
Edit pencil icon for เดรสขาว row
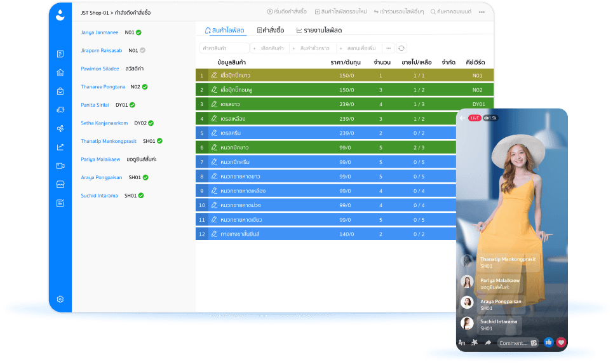[214, 104]
